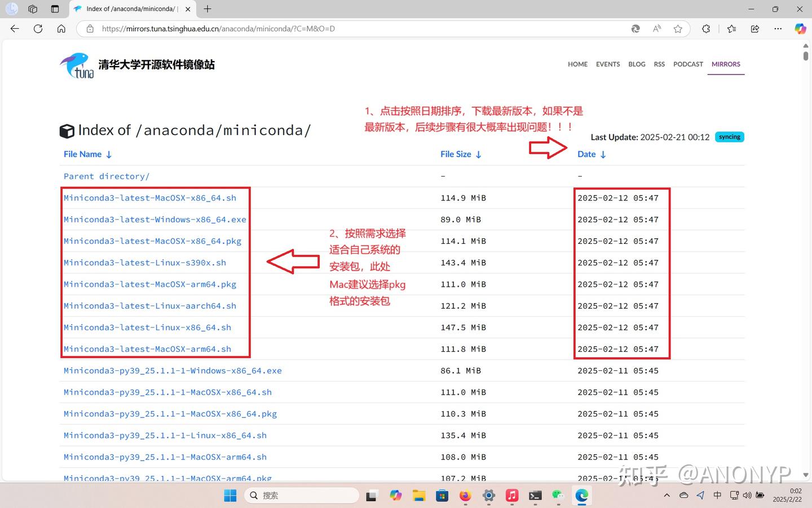Open WeChat from the taskbar

pyautogui.click(x=558, y=496)
